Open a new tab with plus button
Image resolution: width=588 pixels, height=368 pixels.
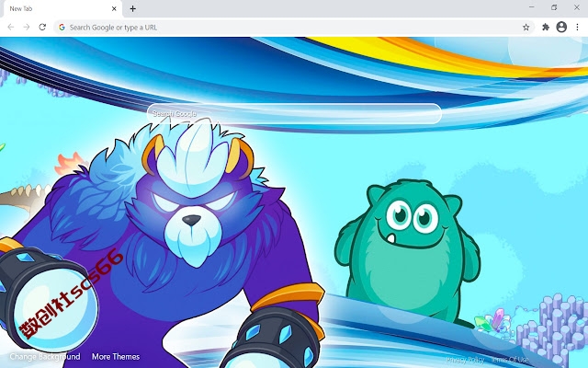pyautogui.click(x=132, y=8)
